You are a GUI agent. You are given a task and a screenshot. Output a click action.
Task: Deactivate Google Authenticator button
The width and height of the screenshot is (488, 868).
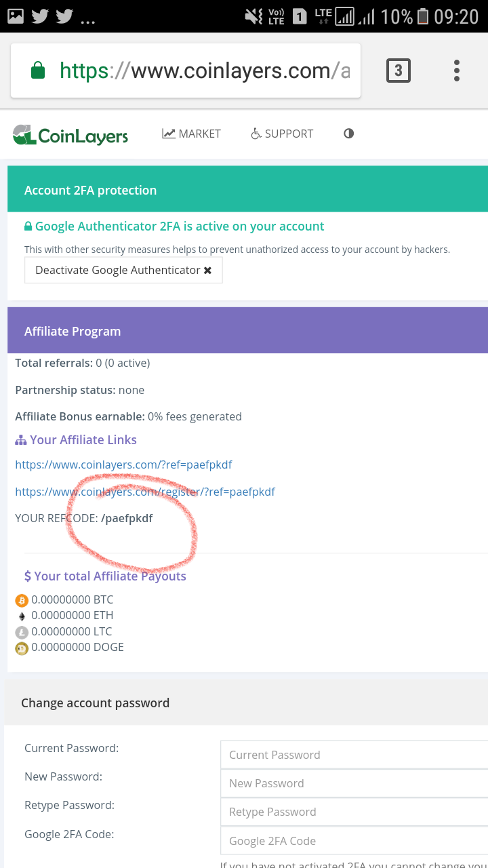click(123, 270)
